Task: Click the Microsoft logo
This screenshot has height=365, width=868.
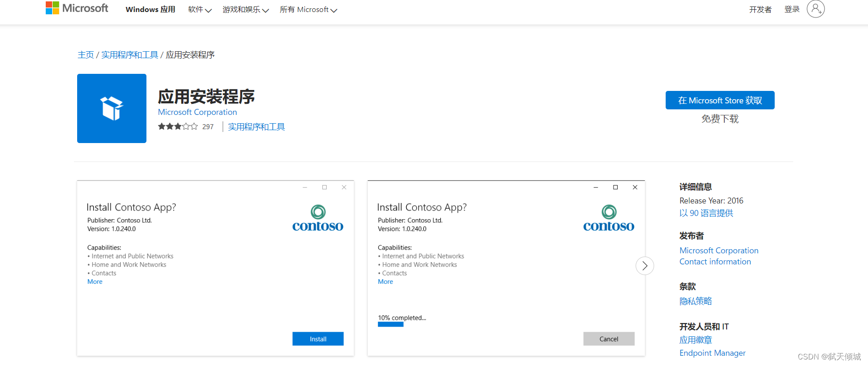Action: click(x=77, y=8)
